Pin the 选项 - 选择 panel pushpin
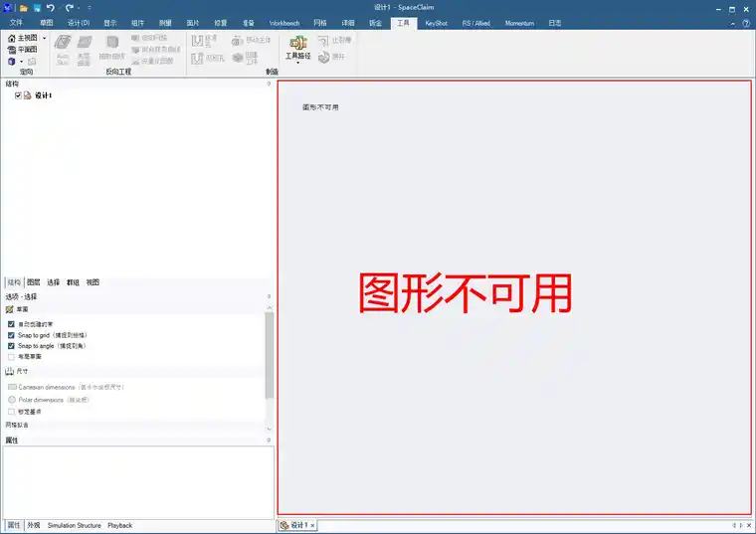The image size is (756, 534). click(x=269, y=296)
